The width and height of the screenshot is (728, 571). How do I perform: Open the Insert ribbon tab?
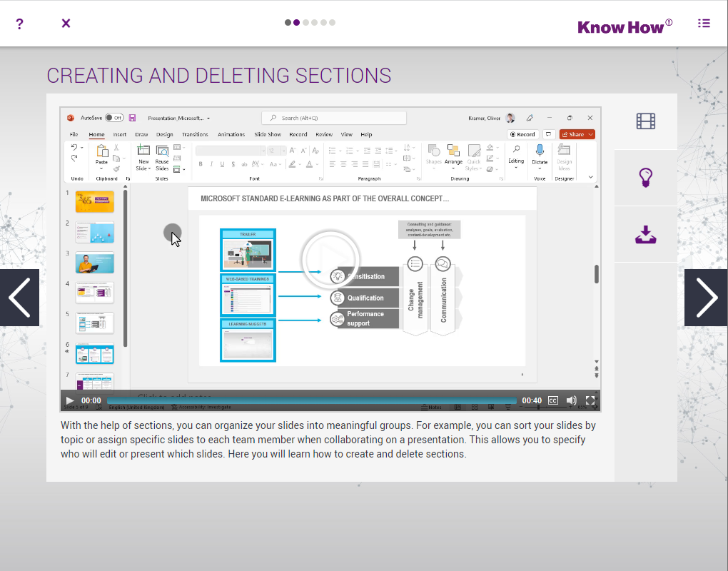119,134
